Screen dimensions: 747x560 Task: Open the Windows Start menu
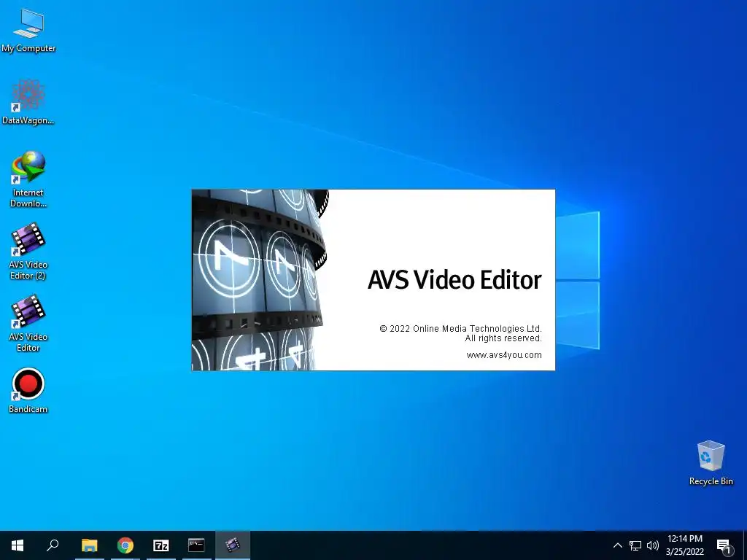tap(18, 545)
